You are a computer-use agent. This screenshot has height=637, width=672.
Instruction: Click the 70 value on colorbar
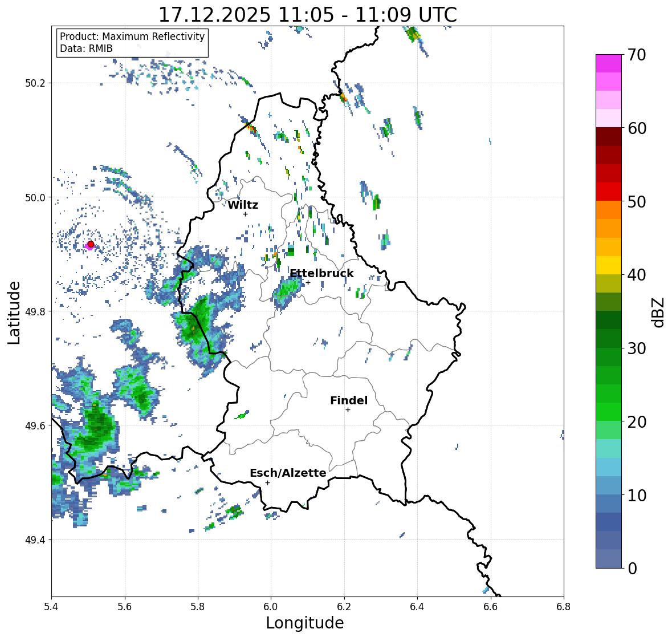pyautogui.click(x=637, y=55)
